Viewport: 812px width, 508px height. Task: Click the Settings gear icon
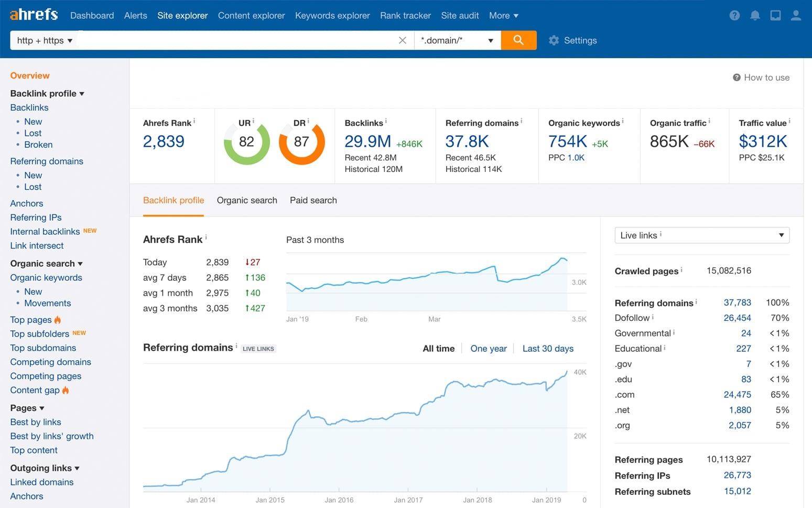(x=554, y=40)
